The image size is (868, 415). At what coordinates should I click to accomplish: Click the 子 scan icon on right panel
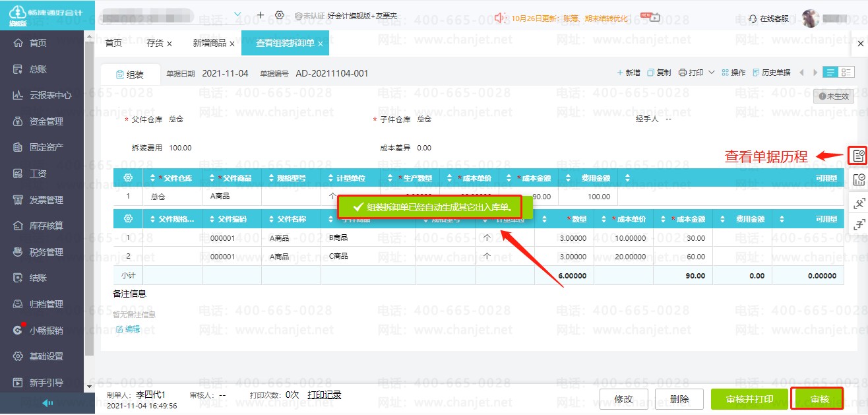858,226
